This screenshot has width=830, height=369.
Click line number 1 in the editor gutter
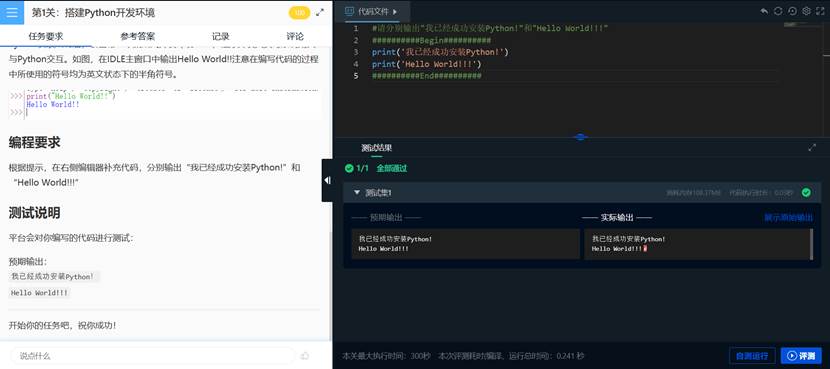(356, 28)
